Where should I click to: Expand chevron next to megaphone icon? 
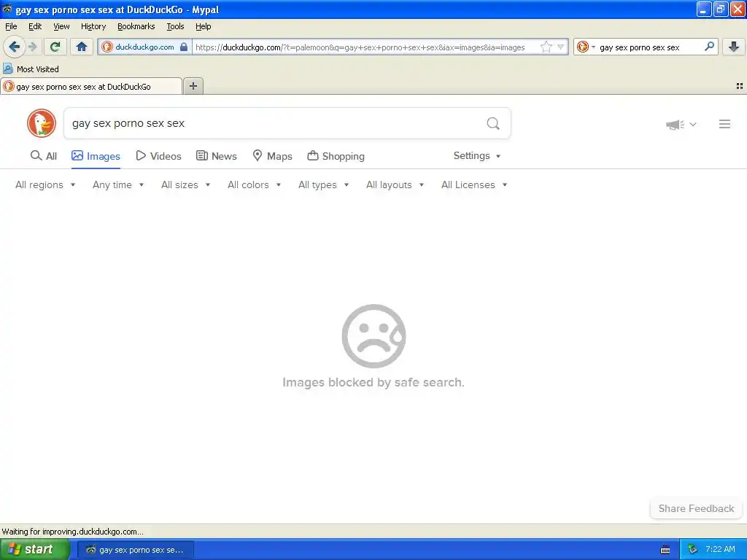click(693, 124)
